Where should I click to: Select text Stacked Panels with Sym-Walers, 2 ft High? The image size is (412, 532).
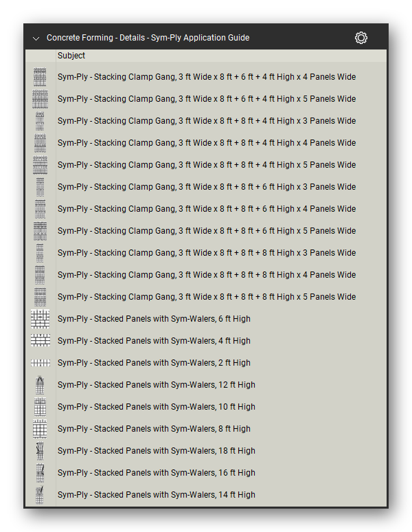154,363
